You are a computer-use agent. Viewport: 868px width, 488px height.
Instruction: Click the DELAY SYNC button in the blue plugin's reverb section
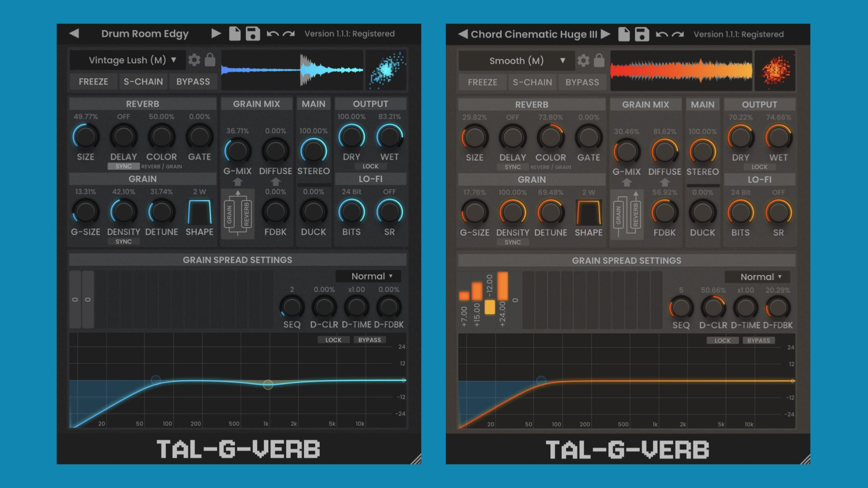[123, 166]
